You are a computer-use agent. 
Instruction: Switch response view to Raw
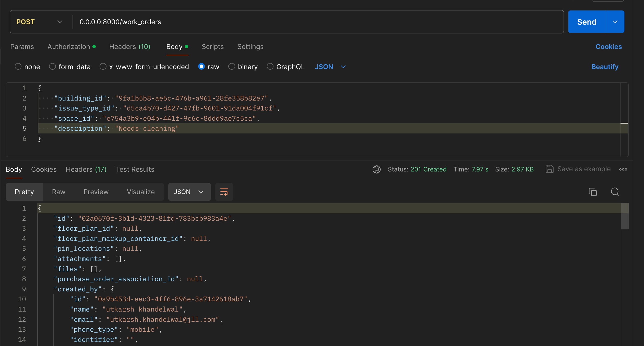(59, 192)
